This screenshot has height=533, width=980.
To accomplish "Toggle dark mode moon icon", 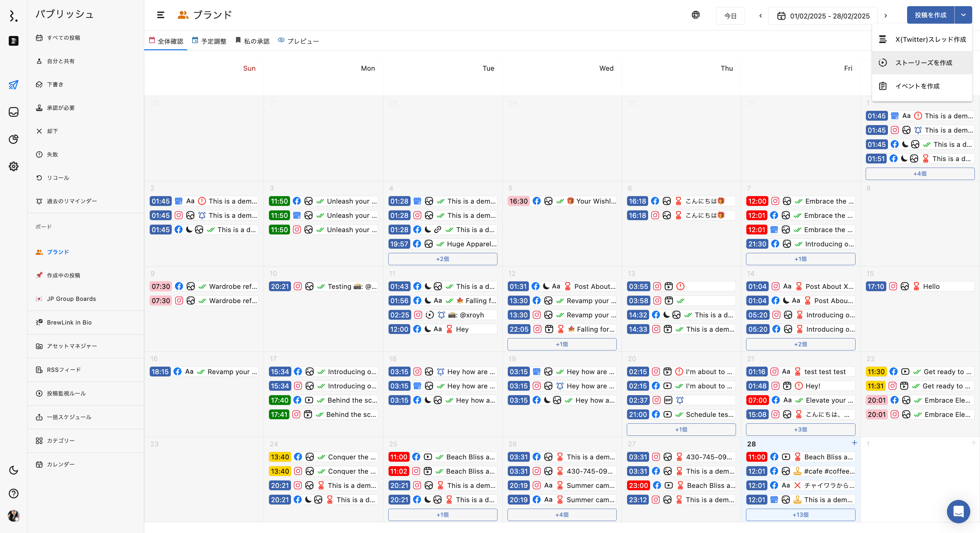I will 14,470.
